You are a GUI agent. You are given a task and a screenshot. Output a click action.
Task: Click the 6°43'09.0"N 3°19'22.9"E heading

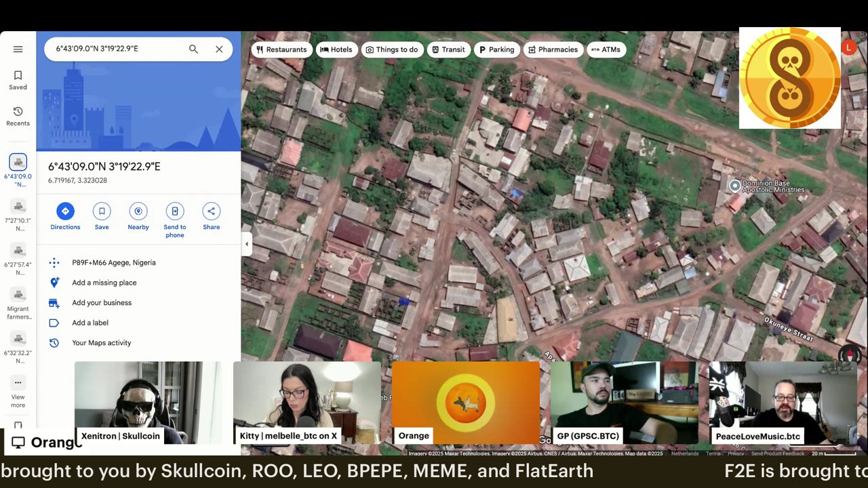coord(104,167)
